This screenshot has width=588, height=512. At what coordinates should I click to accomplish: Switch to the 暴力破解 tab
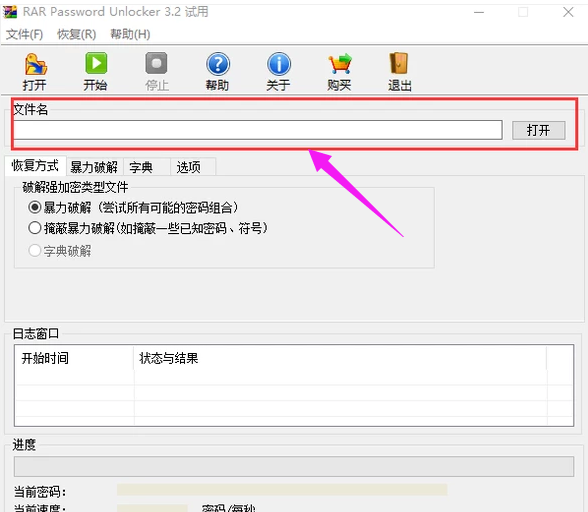pos(94,167)
